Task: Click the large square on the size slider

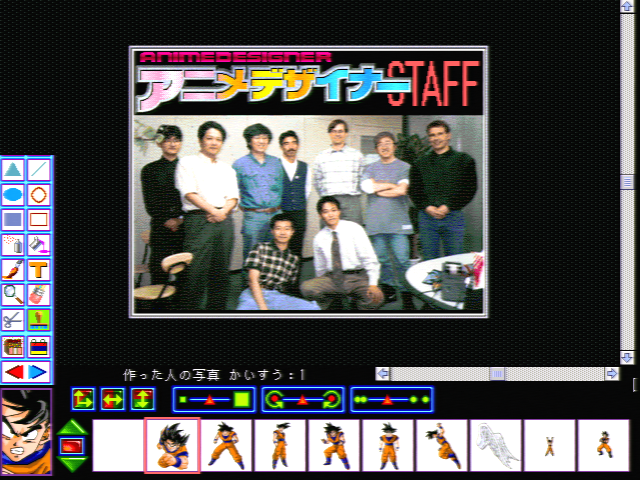Action: pos(242,400)
